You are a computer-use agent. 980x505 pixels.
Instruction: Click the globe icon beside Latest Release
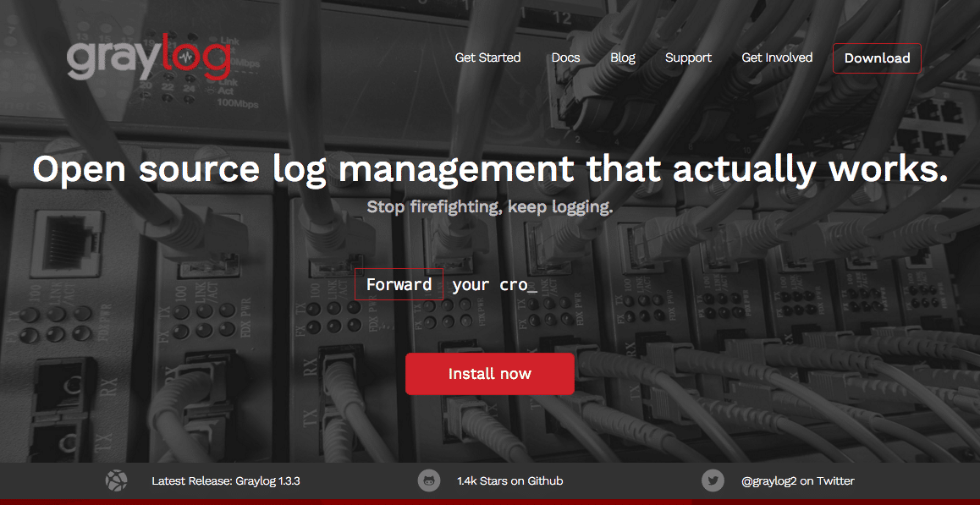click(116, 480)
